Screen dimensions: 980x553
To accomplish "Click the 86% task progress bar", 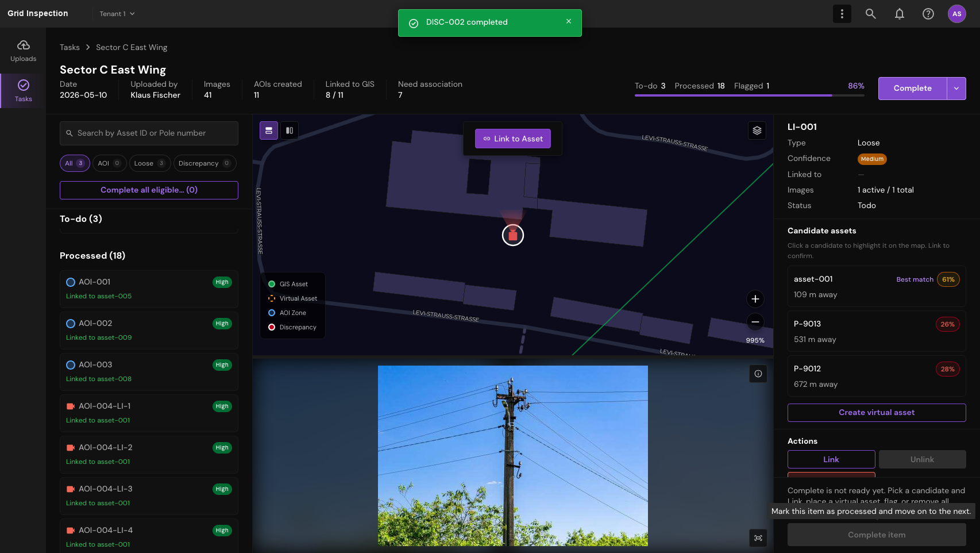I will 750,95.
